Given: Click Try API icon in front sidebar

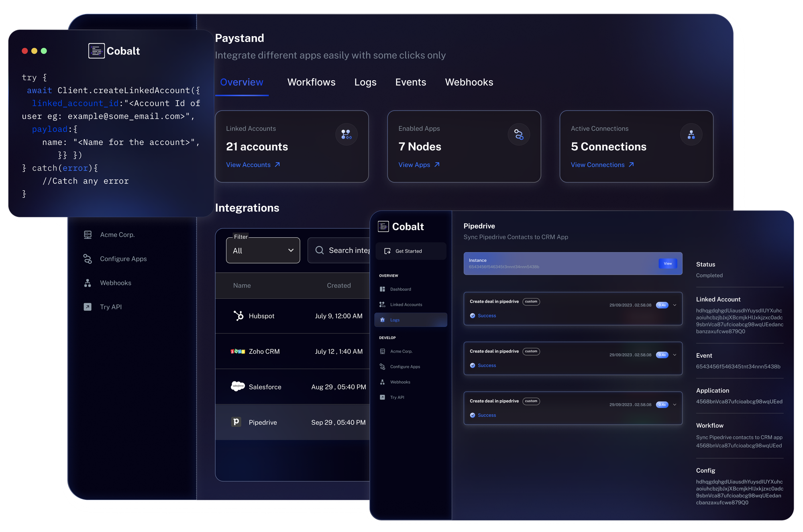Looking at the screenshot, I should (x=382, y=397).
